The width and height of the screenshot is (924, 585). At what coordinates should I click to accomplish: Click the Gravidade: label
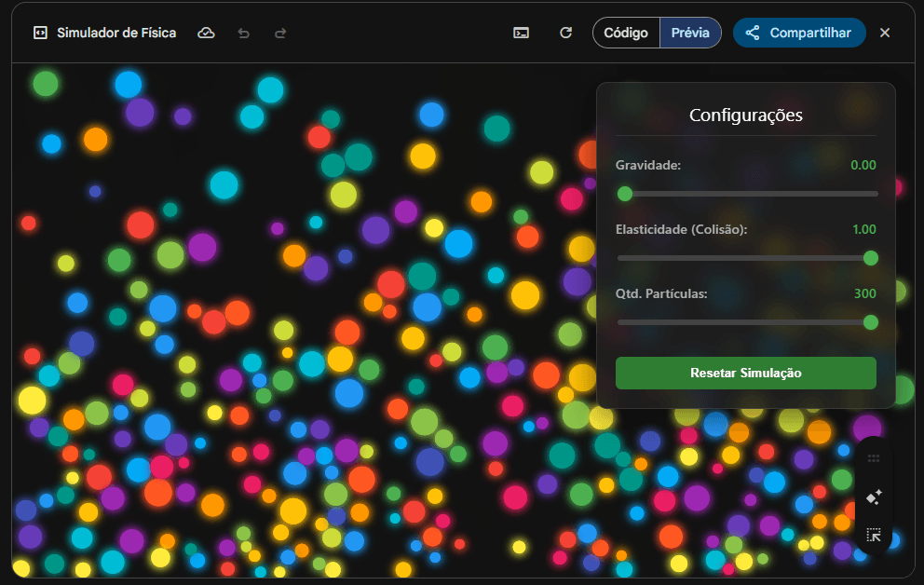pyautogui.click(x=647, y=165)
